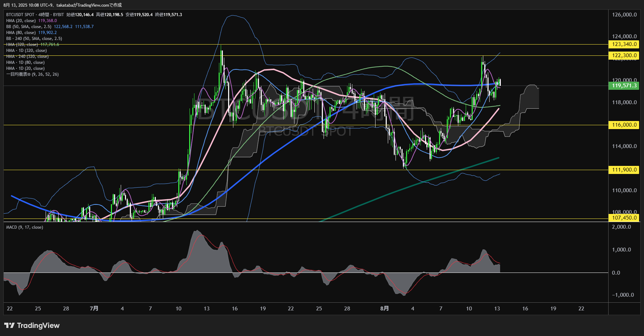The width and height of the screenshot is (644, 336).
Task: Select the BB (50, SMA, close, 2.5) legend
Action: point(29,27)
